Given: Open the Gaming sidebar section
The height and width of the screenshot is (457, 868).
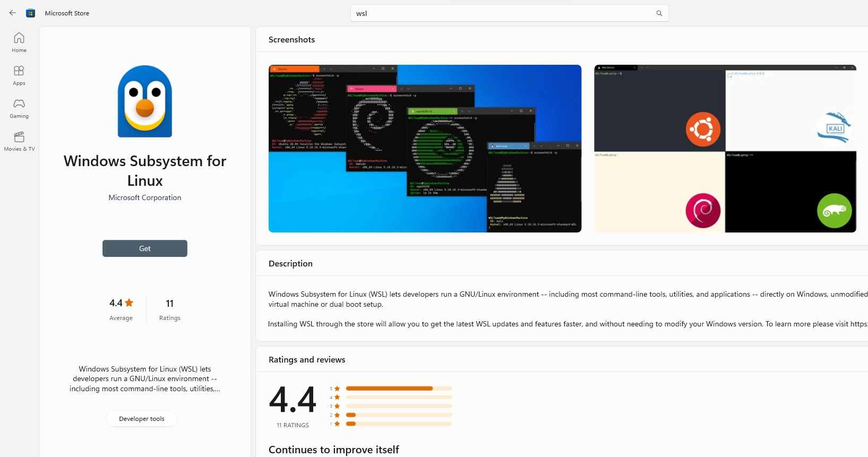Looking at the screenshot, I should coord(19,108).
